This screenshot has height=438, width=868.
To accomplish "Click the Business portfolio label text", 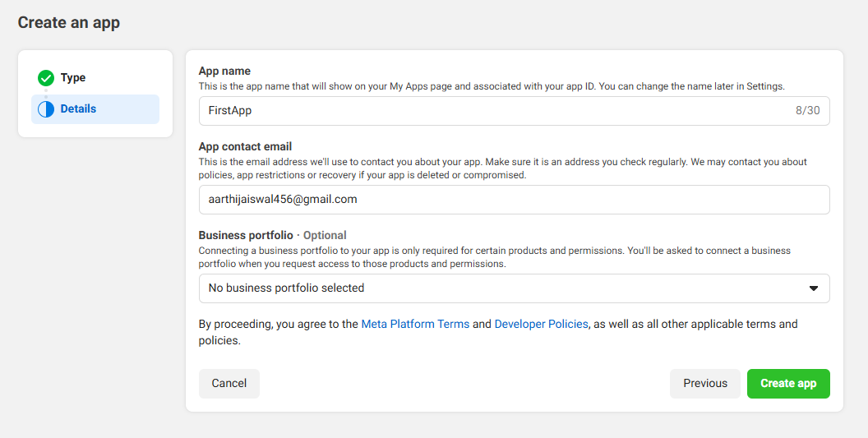I will [x=246, y=235].
